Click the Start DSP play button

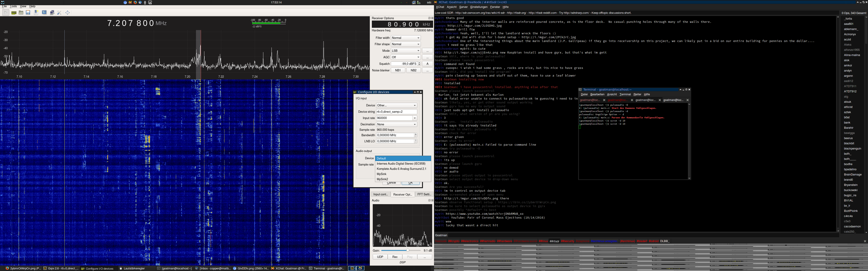coord(6,12)
